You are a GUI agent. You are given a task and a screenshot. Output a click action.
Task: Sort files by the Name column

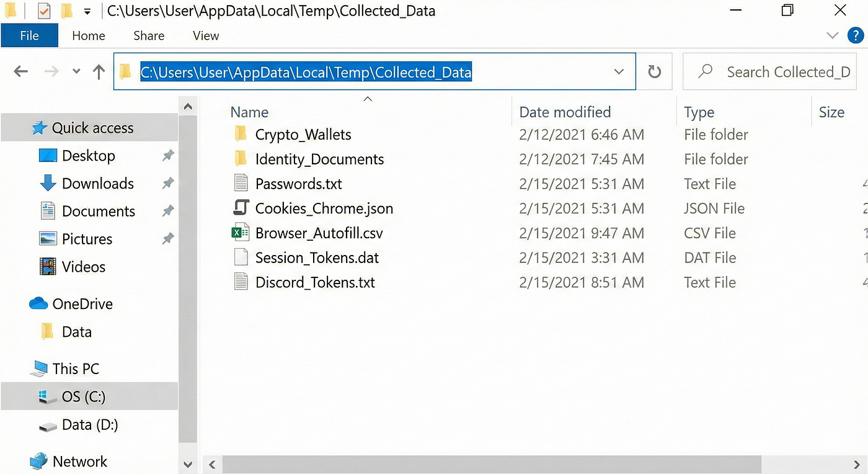(249, 112)
